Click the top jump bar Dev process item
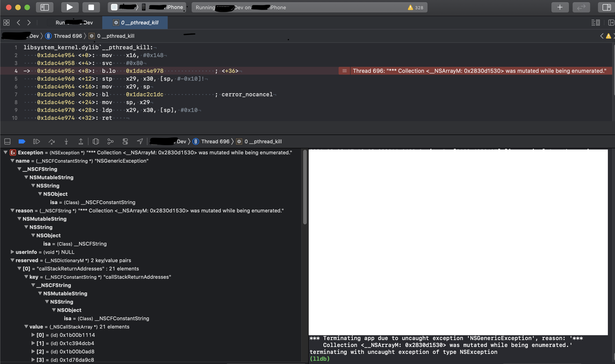 click(x=20, y=36)
